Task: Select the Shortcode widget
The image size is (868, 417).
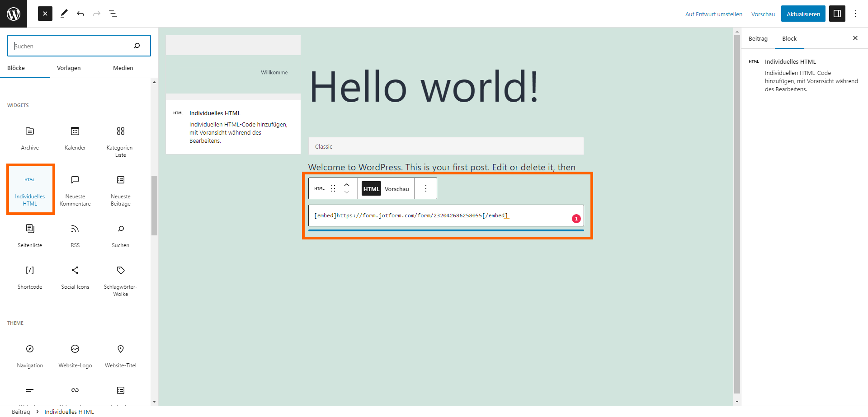Action: [x=30, y=276]
